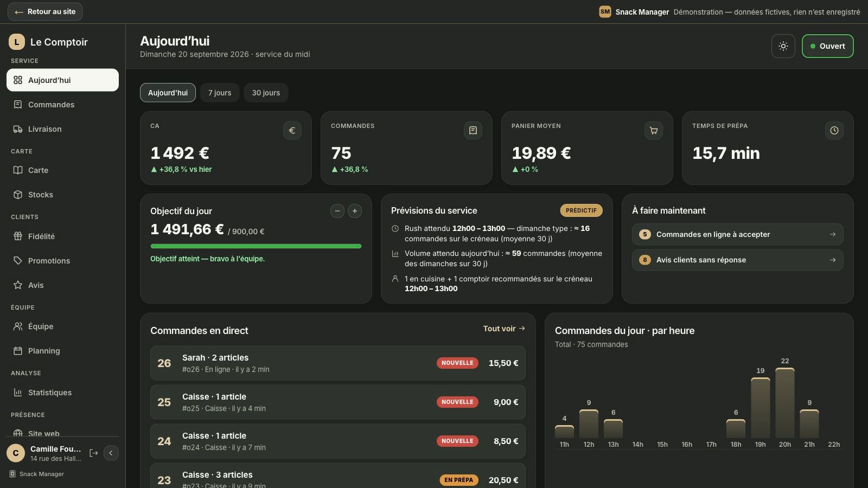868x488 pixels.
Task: Click the clock icon on Temps de prépa card
Action: pos(834,130)
